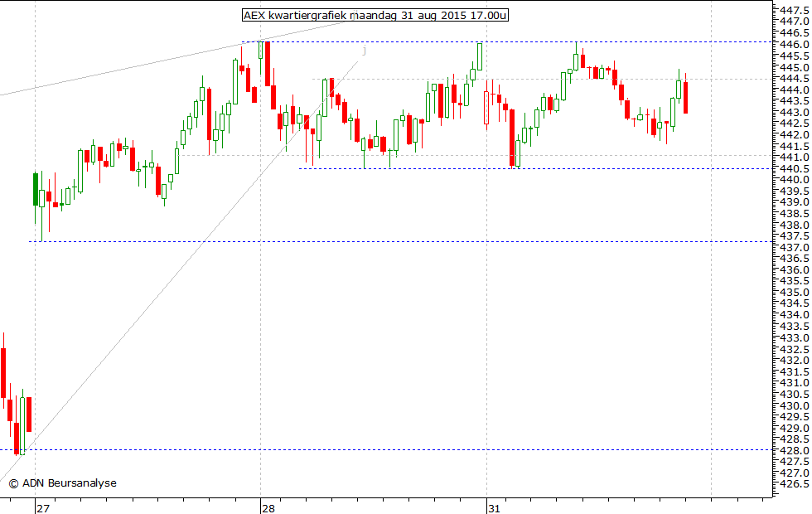Select date label 28 on time axis
The height and width of the screenshot is (514, 812).
pyautogui.click(x=268, y=508)
